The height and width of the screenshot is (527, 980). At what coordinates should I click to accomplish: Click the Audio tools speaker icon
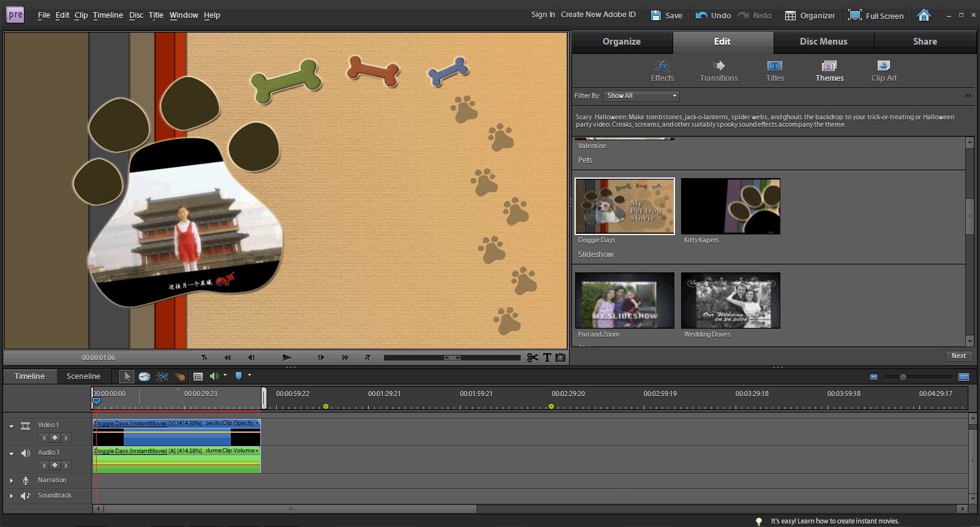pyautogui.click(x=214, y=376)
